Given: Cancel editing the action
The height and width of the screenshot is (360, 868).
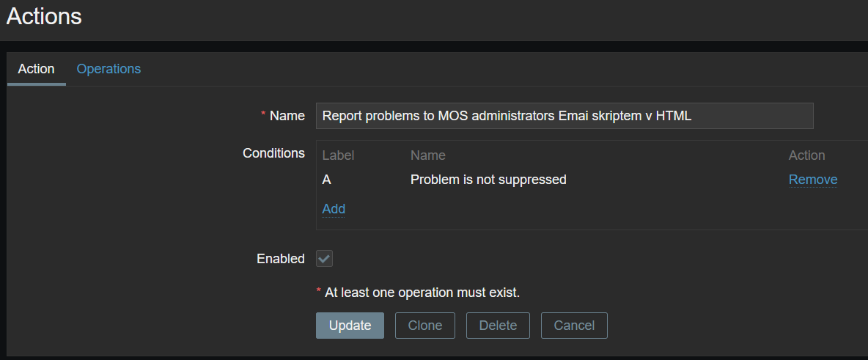Looking at the screenshot, I should click(x=574, y=326).
